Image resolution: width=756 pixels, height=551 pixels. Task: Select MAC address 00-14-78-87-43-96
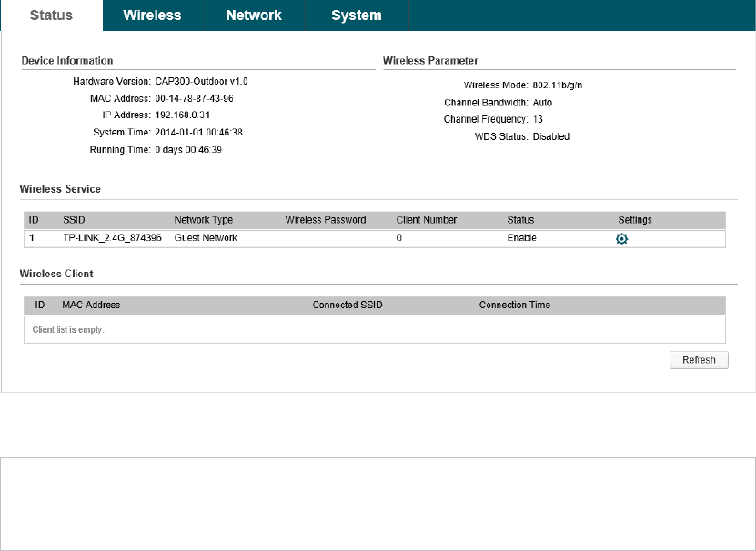coord(195,98)
